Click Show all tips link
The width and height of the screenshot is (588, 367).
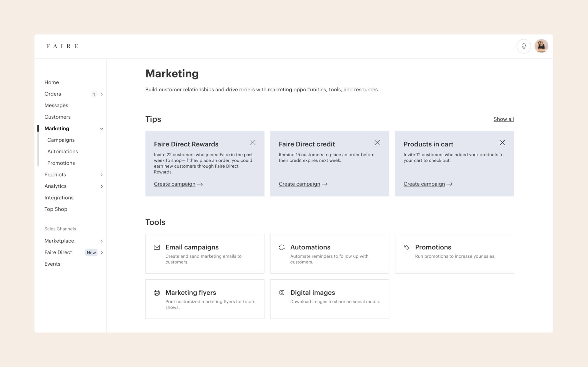click(x=503, y=119)
